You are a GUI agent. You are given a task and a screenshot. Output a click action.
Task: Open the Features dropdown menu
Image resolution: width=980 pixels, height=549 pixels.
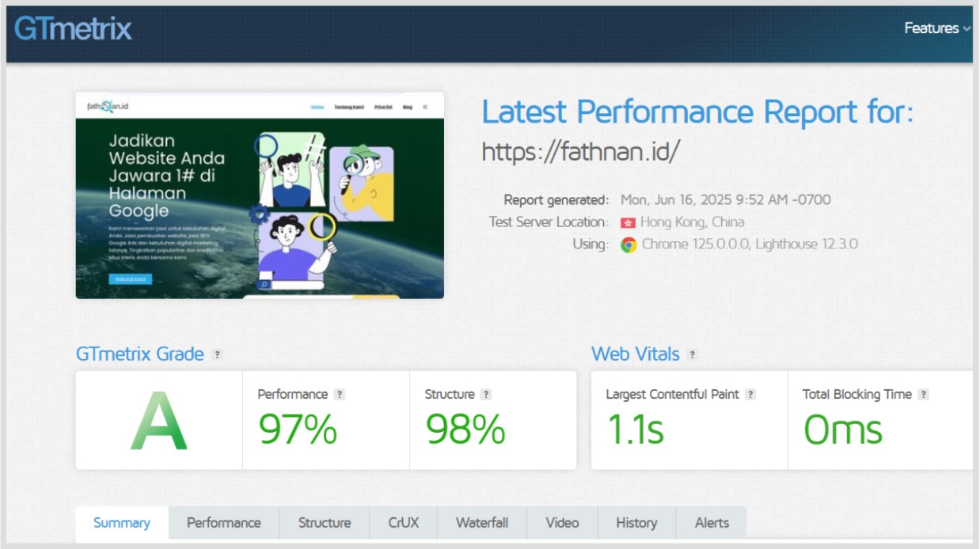(x=938, y=28)
